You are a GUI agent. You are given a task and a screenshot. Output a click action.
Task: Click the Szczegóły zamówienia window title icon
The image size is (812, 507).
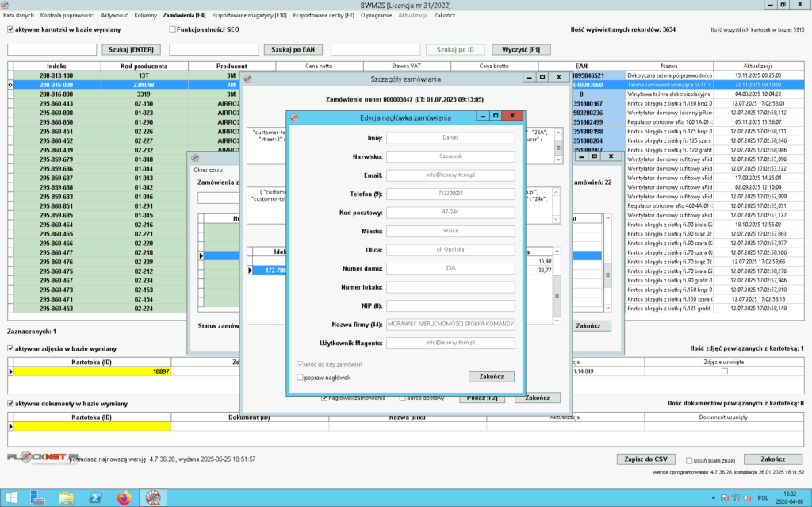point(248,79)
